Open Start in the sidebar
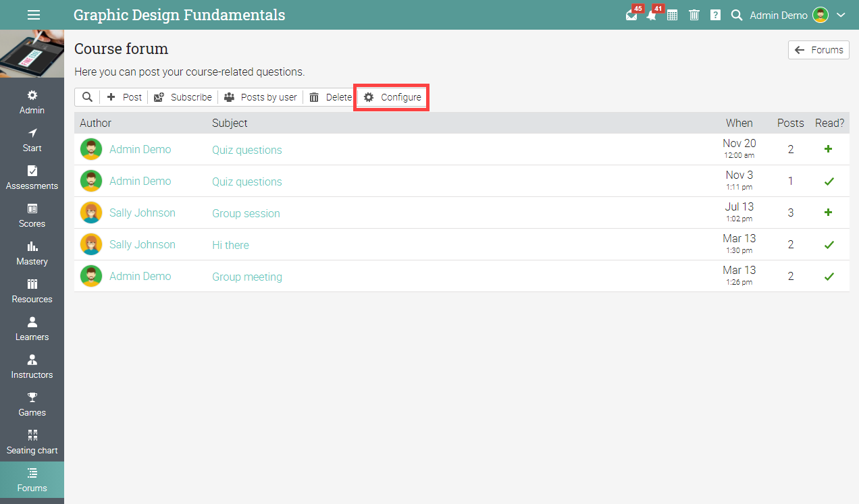The height and width of the screenshot is (504, 859). [32, 140]
